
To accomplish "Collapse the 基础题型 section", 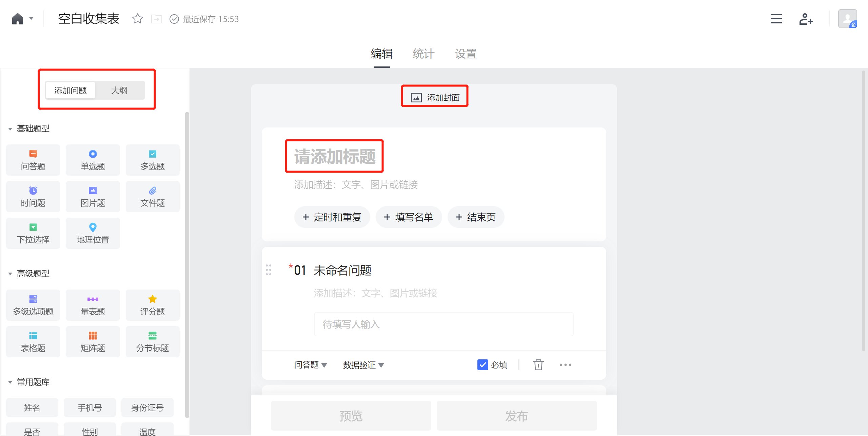I will pos(10,129).
